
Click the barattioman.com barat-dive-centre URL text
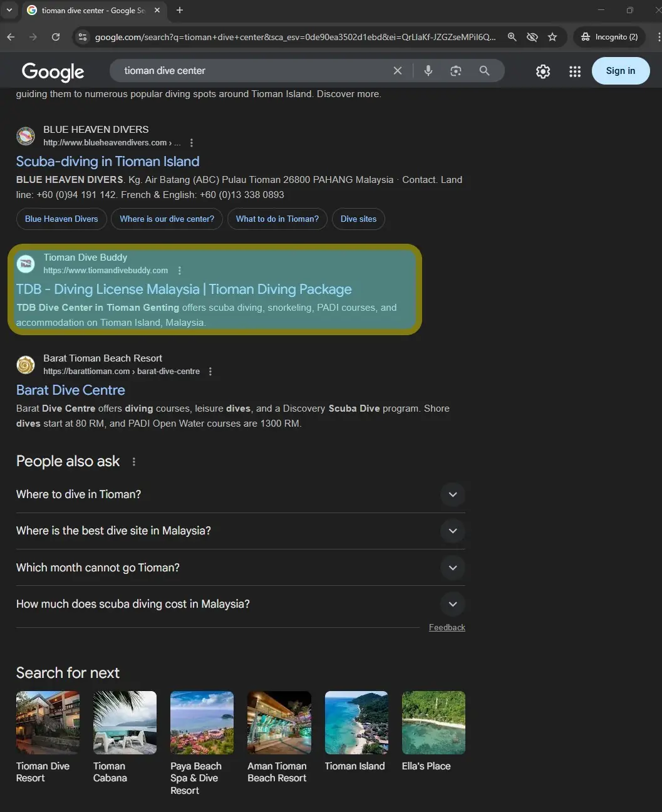[x=122, y=372]
